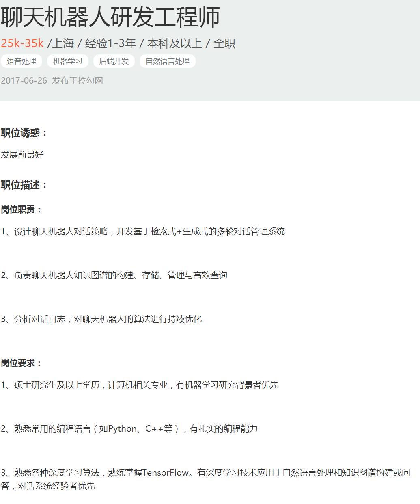
Task: Click the 语音处理 tag
Action: coord(22,61)
